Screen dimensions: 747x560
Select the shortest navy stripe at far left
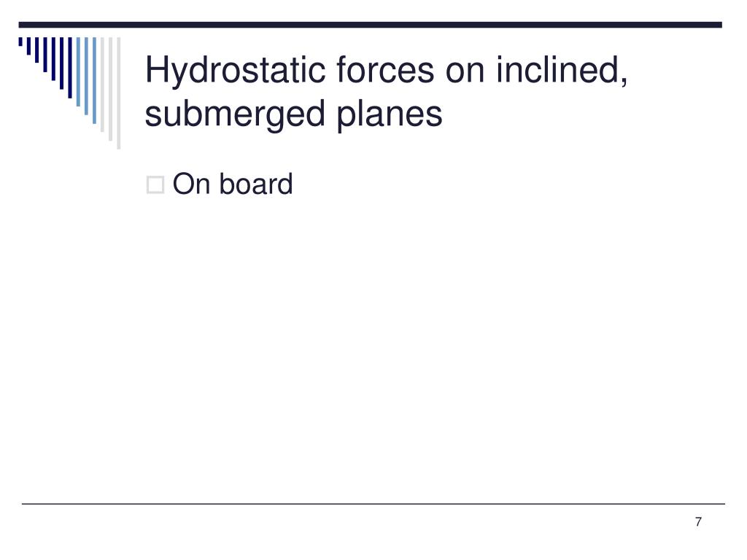click(20, 42)
